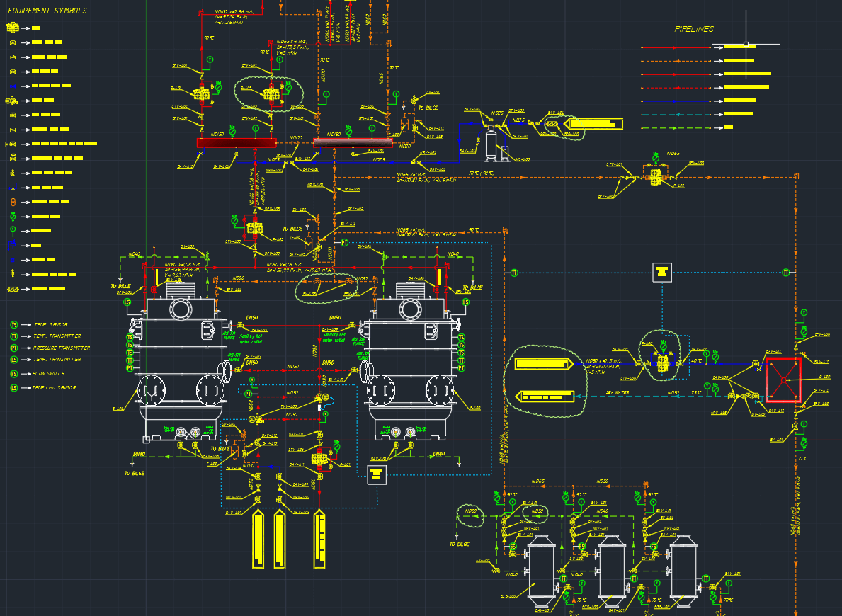Click the EQUIPEMENT SYMBOLS heading text

point(47,11)
